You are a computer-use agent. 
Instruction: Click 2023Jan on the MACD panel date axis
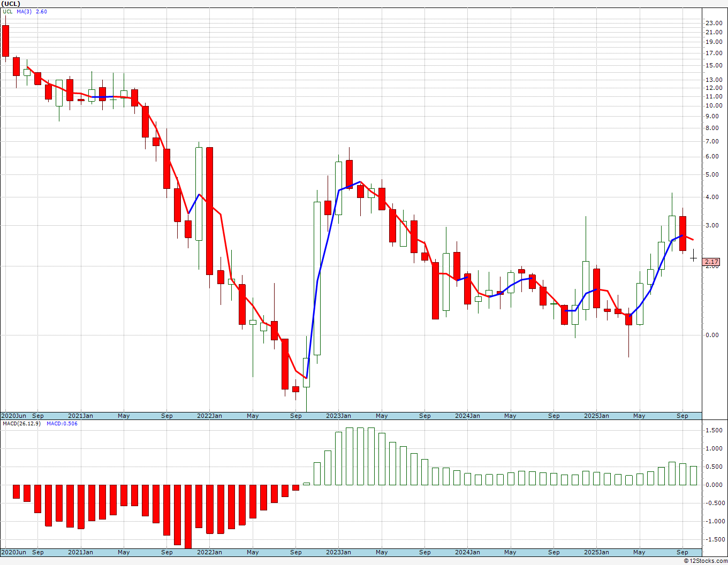[x=338, y=552]
